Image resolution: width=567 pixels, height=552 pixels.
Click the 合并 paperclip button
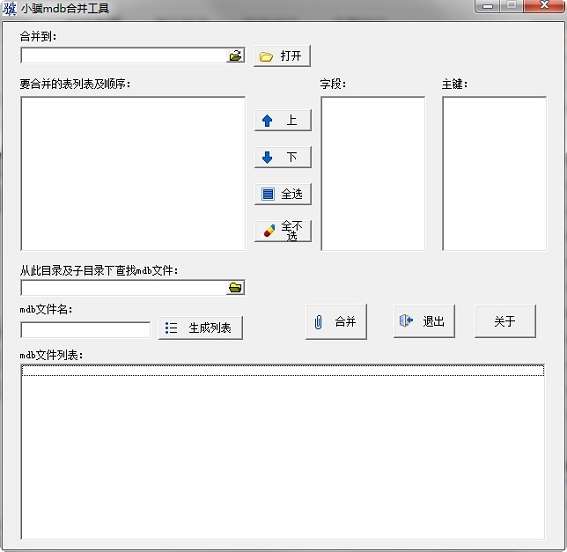(x=336, y=321)
